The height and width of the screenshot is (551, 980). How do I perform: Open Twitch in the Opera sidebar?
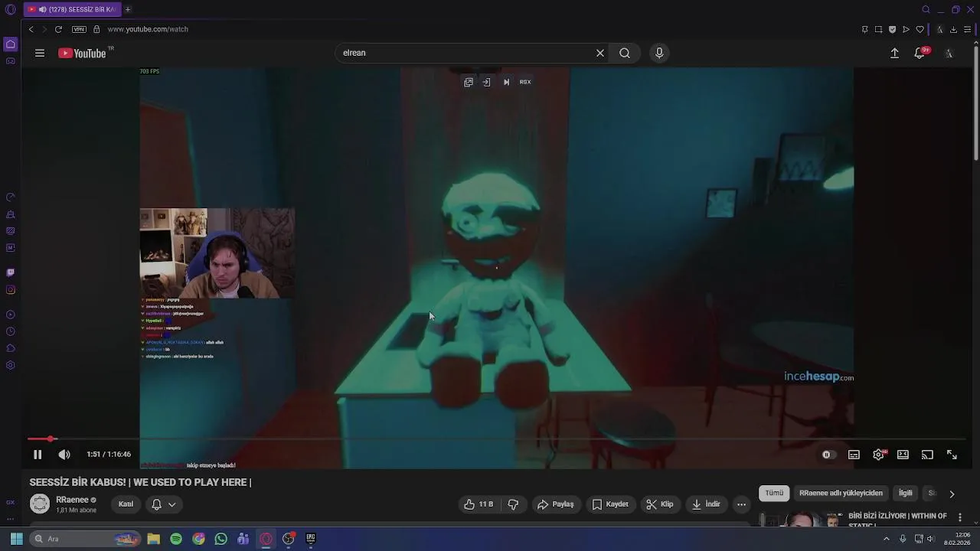[x=10, y=272]
